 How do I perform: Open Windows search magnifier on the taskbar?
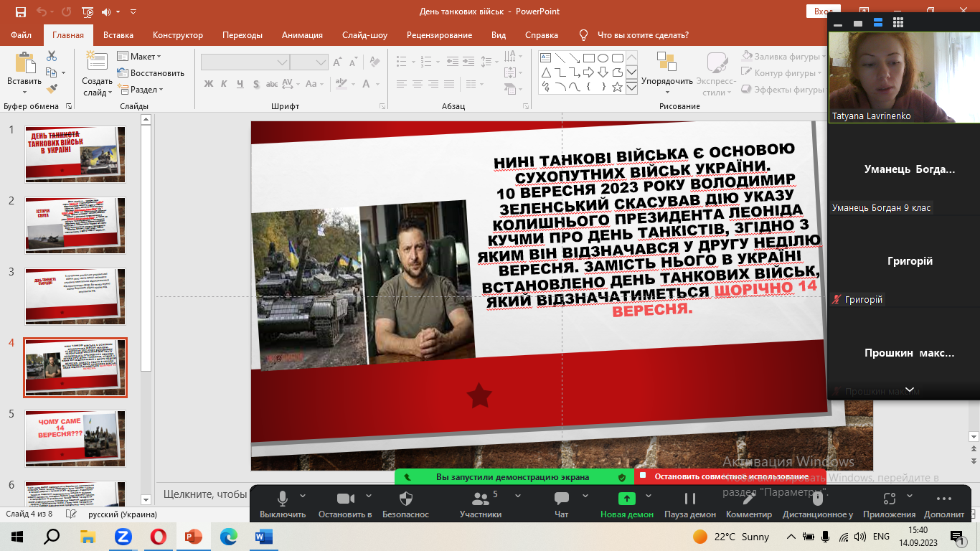52,536
